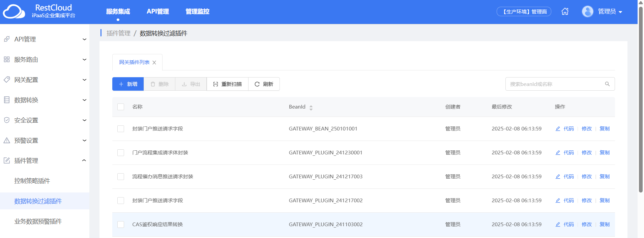Image resolution: width=644 pixels, height=238 pixels.
Task: Close the 网关插件列表 tab
Action: pos(154,63)
